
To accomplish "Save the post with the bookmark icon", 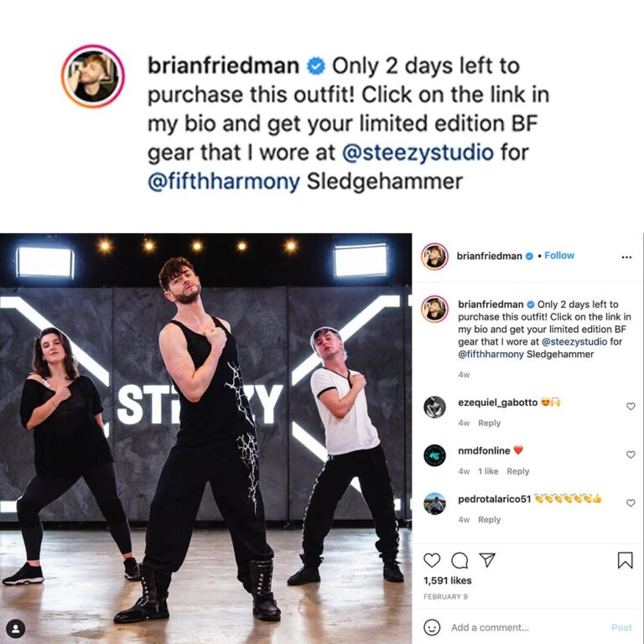I will (625, 560).
